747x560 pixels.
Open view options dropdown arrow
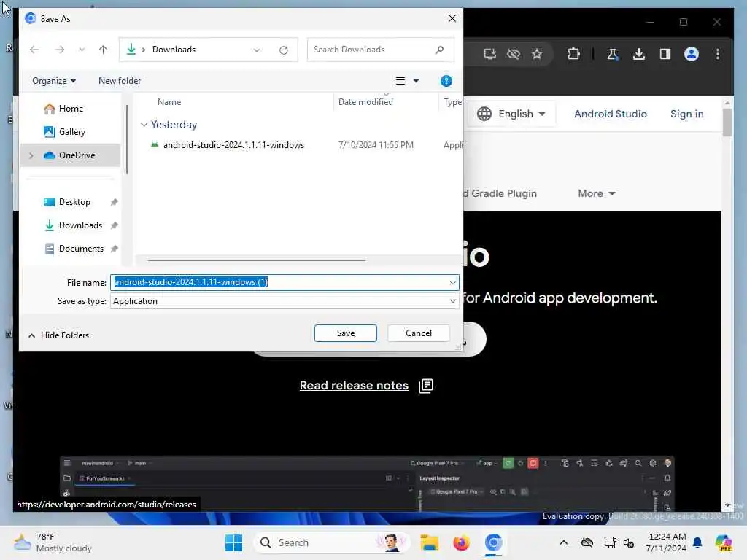tap(416, 81)
